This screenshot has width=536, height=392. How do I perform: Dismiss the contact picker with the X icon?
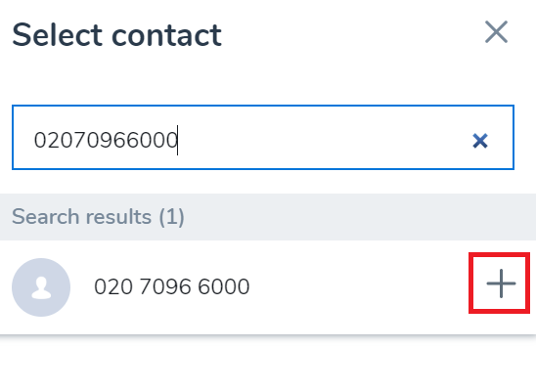coord(496,32)
